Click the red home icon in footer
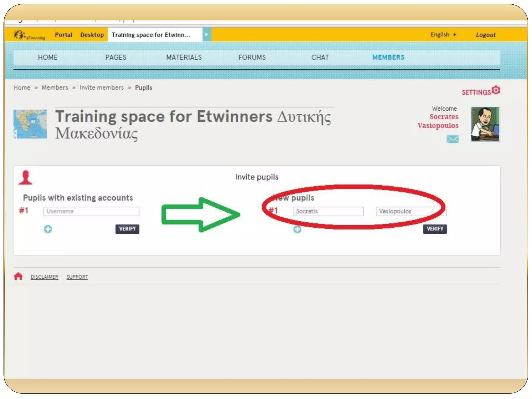 tap(18, 276)
